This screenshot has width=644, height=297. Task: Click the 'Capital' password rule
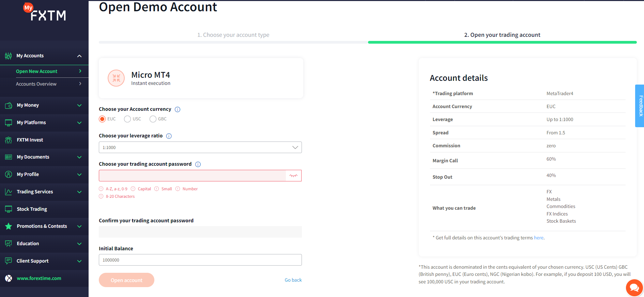(144, 189)
